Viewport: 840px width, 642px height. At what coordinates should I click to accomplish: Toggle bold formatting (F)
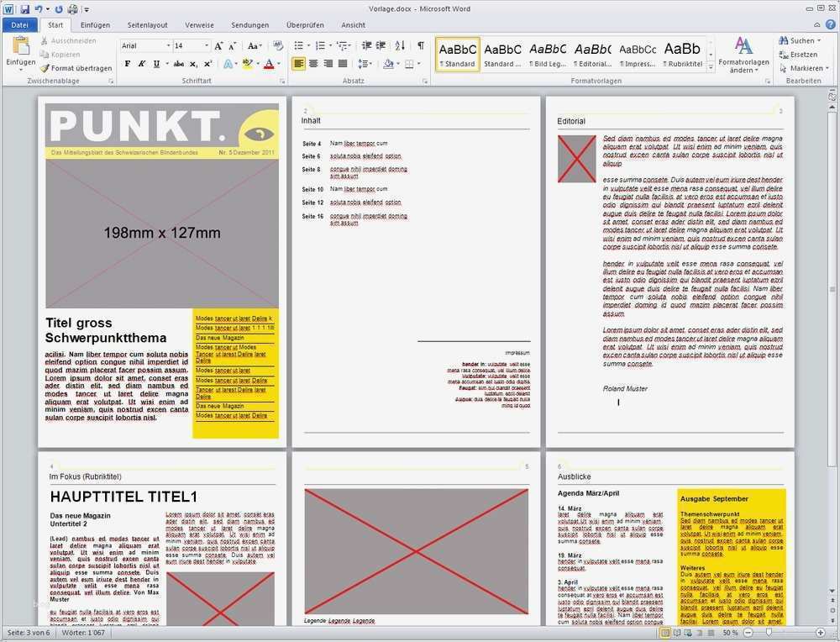pos(128,64)
